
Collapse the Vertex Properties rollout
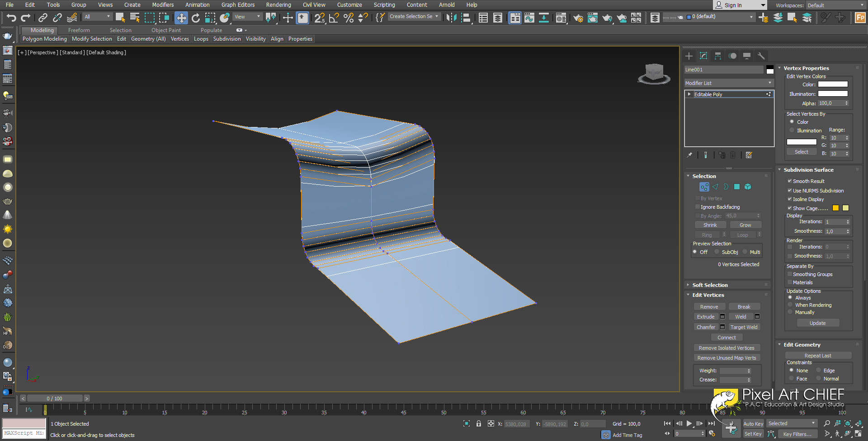point(807,68)
